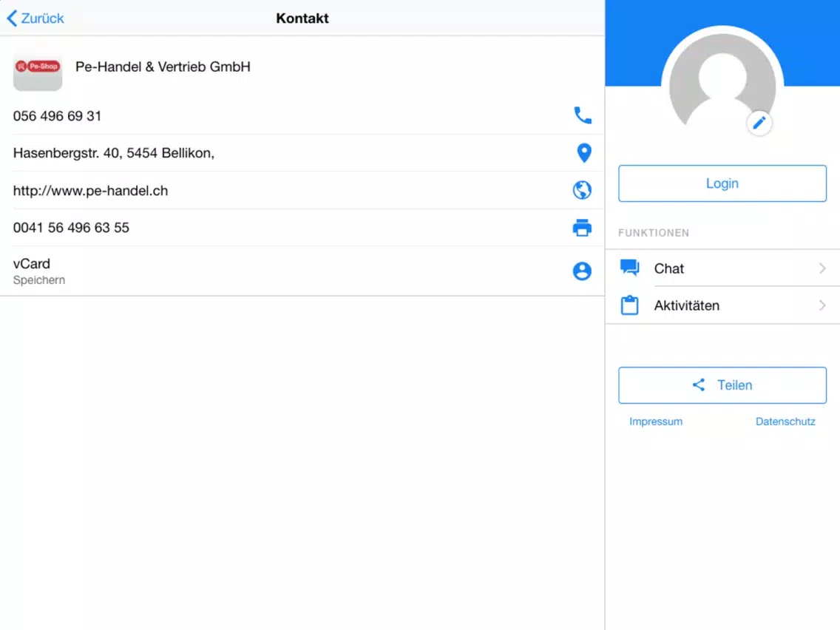Expand Chat via its chevron arrow
Screen dimensions: 840x630
[x=822, y=268]
